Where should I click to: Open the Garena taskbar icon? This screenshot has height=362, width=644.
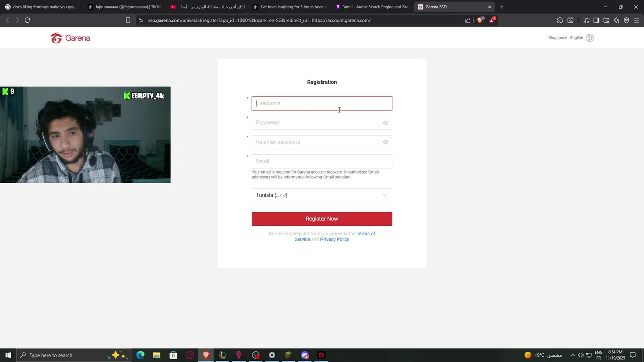point(321,355)
